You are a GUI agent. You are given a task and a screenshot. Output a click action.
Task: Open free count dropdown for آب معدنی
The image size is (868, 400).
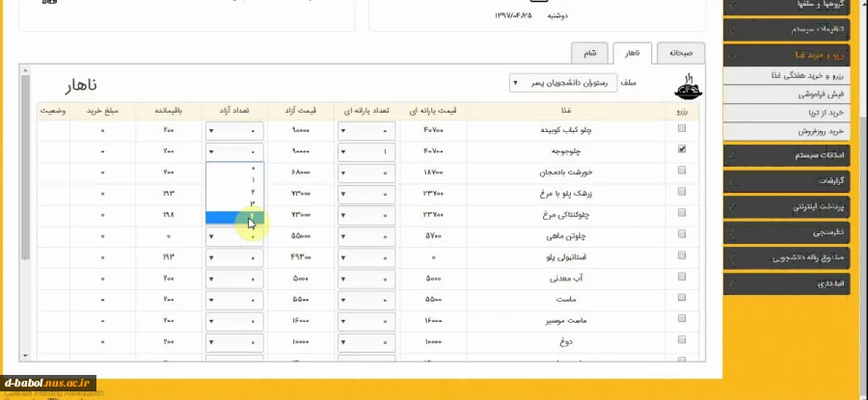click(x=234, y=279)
